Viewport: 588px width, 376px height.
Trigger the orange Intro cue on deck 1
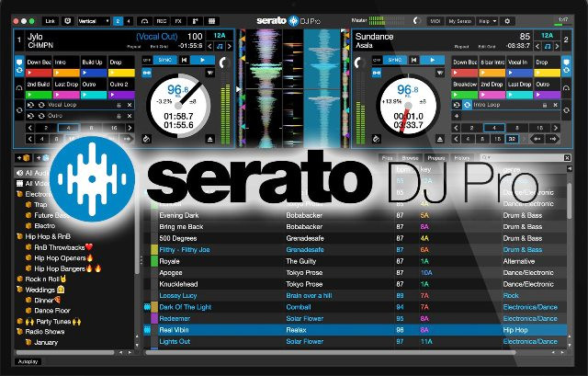(x=66, y=73)
